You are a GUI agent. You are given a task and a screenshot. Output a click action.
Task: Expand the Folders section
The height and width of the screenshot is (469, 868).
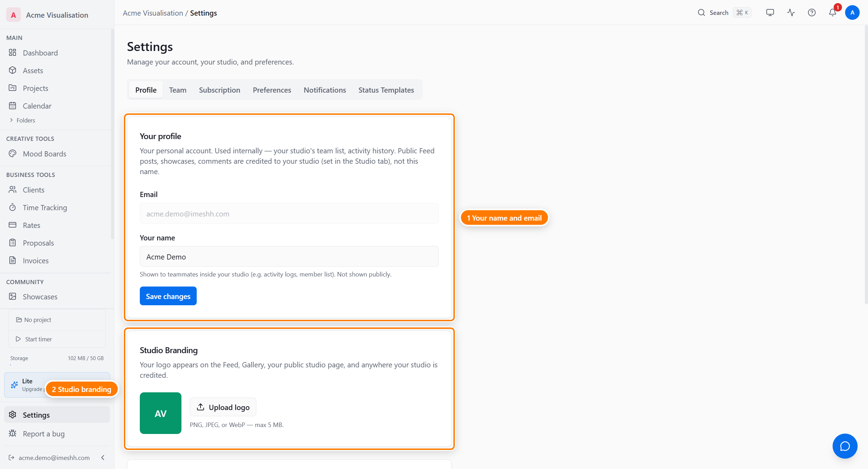click(22, 120)
